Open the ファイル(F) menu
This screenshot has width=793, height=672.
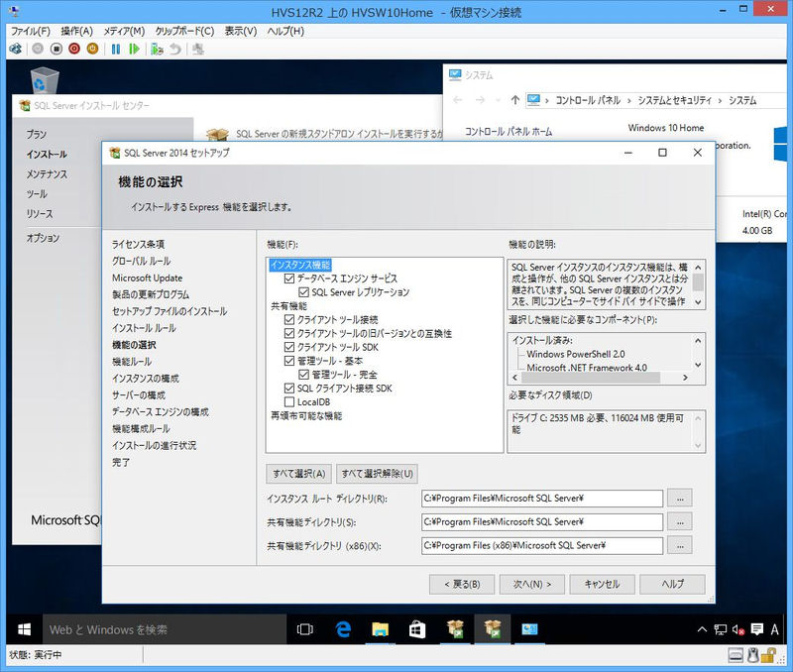point(31,32)
